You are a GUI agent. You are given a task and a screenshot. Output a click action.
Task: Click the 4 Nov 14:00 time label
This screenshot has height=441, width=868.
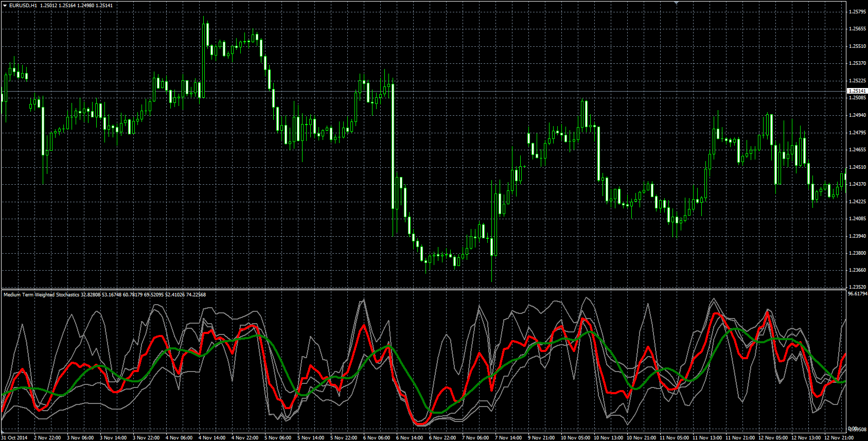pyautogui.click(x=212, y=438)
